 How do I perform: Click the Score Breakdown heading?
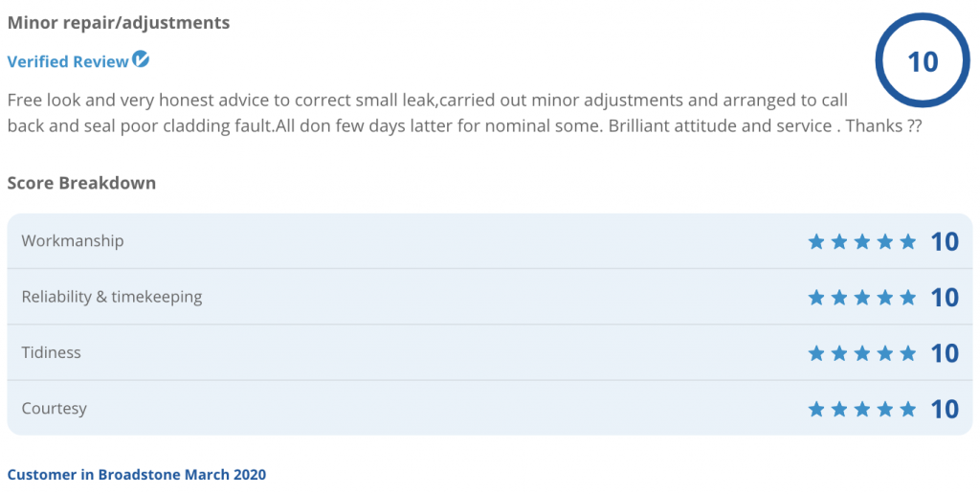(81, 182)
